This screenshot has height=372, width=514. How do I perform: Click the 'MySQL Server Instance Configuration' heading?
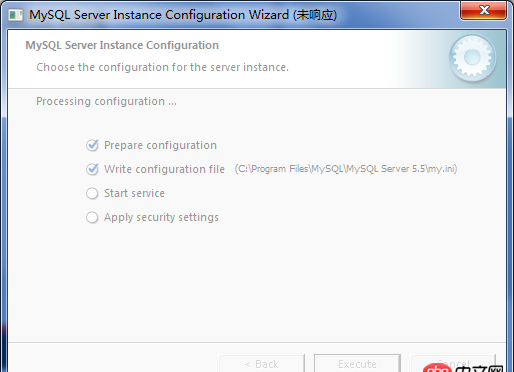click(x=122, y=45)
